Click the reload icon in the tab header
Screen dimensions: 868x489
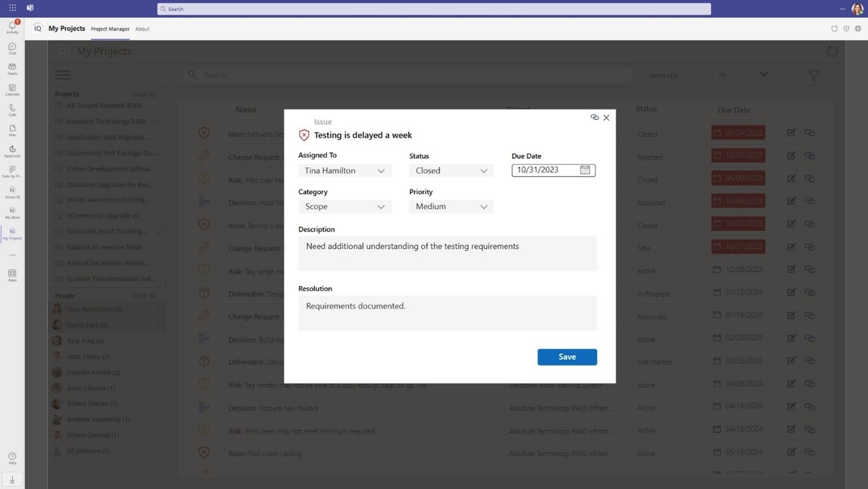coord(834,29)
